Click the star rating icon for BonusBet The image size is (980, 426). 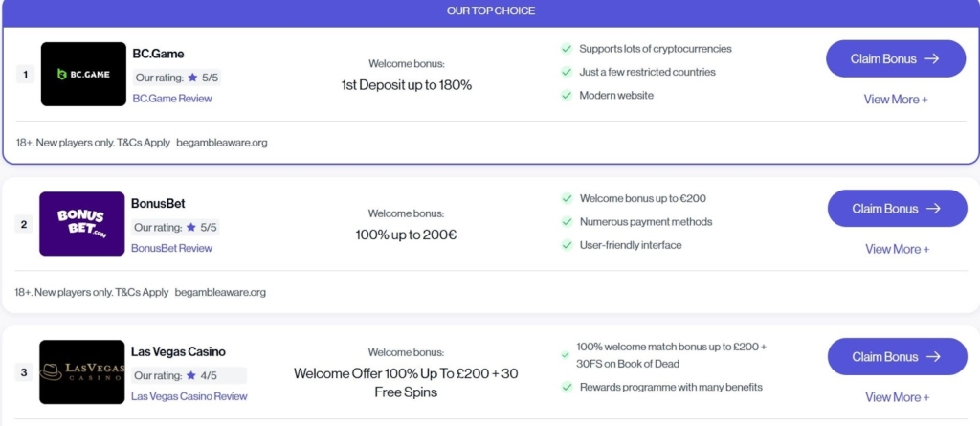pyautogui.click(x=191, y=228)
